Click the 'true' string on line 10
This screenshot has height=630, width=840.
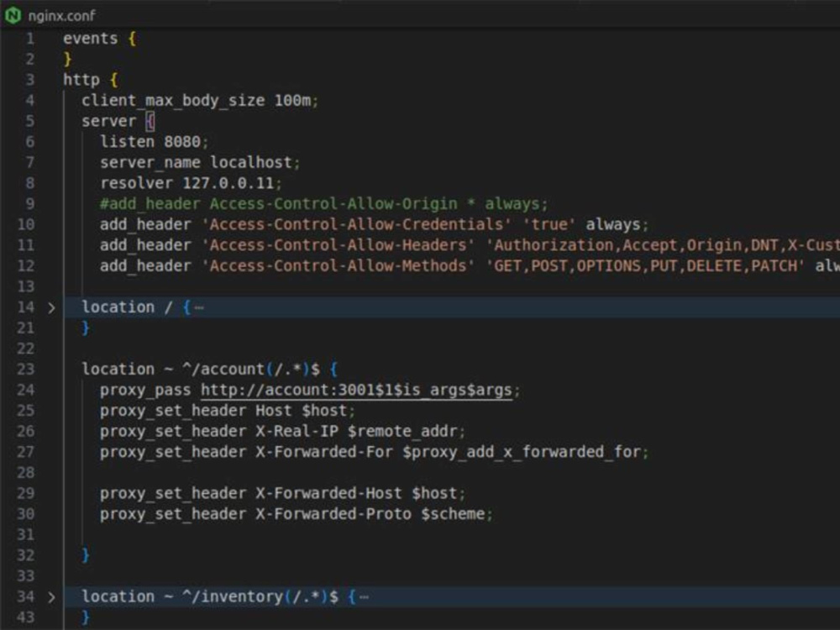tap(549, 224)
